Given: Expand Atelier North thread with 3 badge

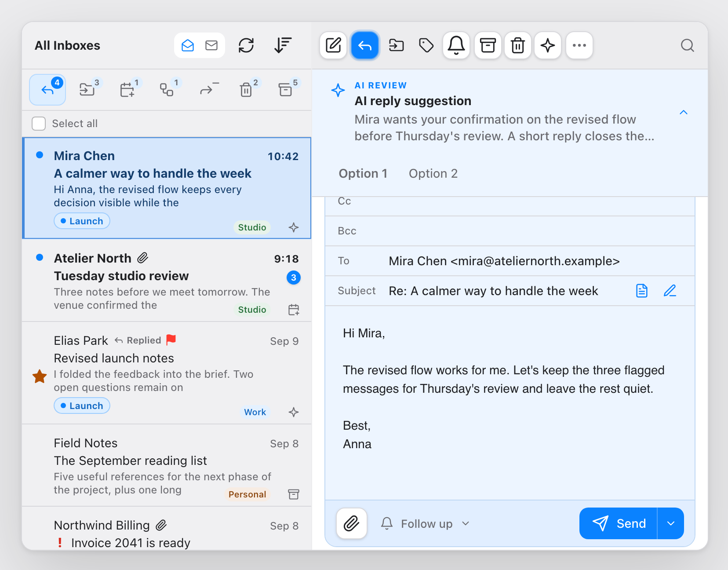Looking at the screenshot, I should [x=294, y=278].
